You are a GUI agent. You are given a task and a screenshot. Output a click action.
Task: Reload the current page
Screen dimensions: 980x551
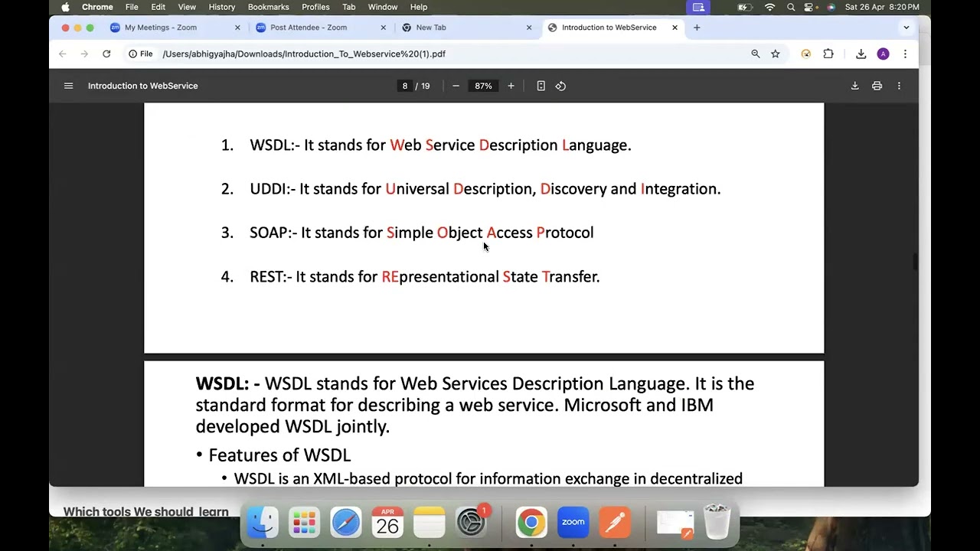tap(106, 54)
